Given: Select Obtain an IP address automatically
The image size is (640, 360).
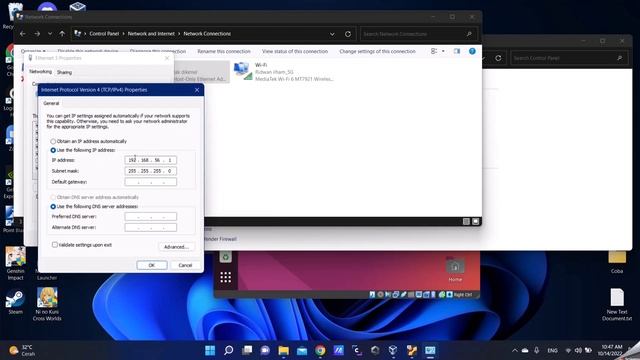Looking at the screenshot, I should pos(53,141).
